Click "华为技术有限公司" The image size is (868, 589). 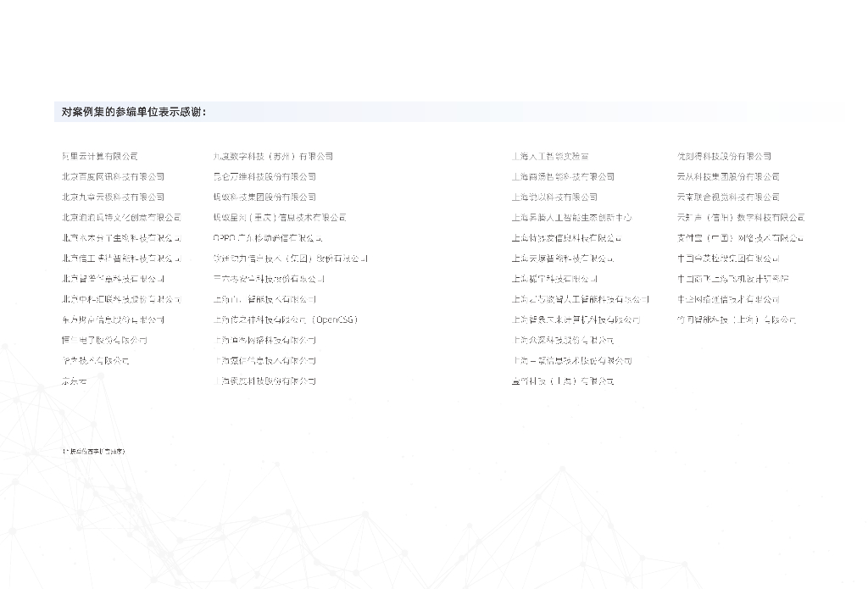pos(95,361)
